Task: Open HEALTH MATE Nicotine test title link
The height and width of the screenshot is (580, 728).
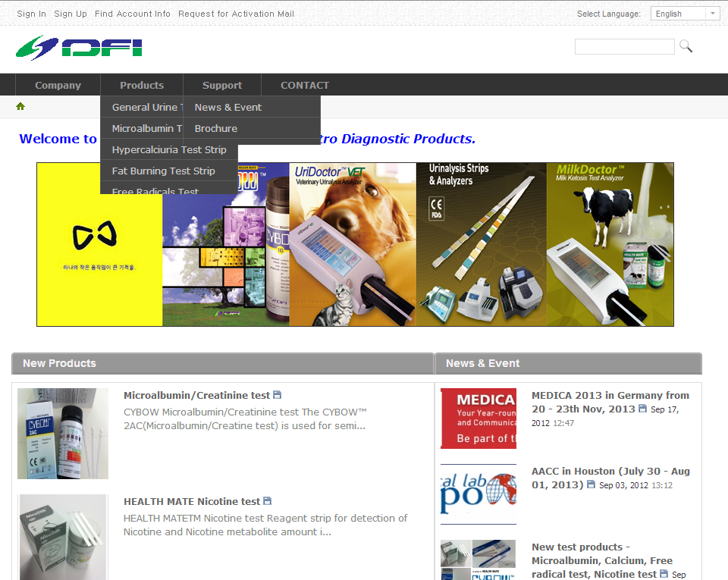Action: [192, 501]
